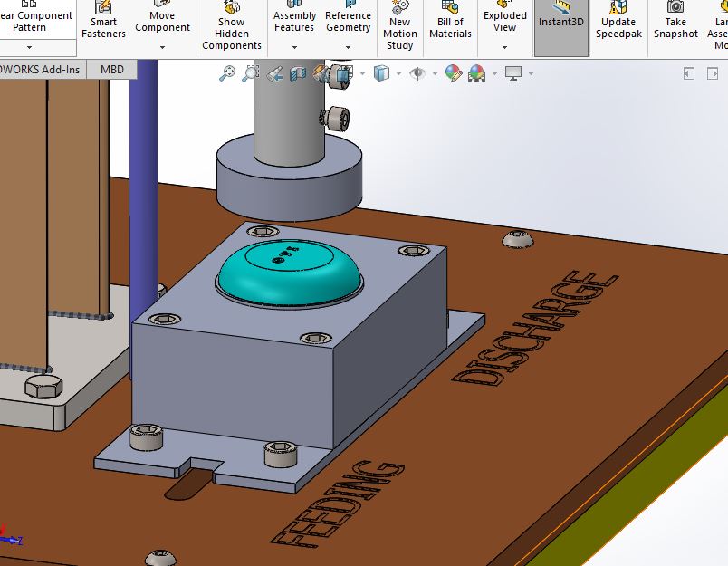Image resolution: width=728 pixels, height=566 pixels.
Task: Open Bill of Materials
Action: click(450, 21)
